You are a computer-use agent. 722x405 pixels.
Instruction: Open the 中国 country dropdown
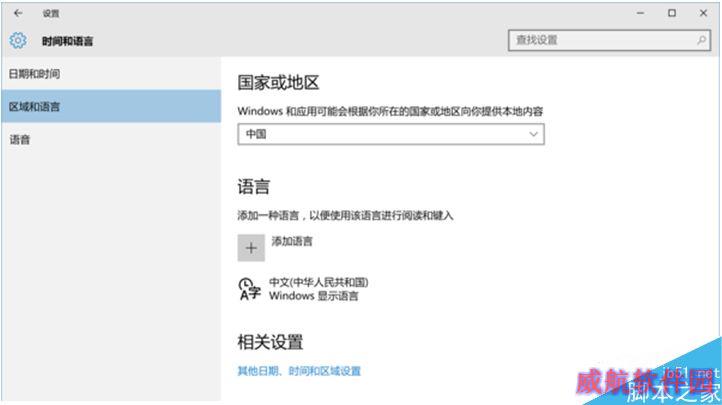(391, 134)
